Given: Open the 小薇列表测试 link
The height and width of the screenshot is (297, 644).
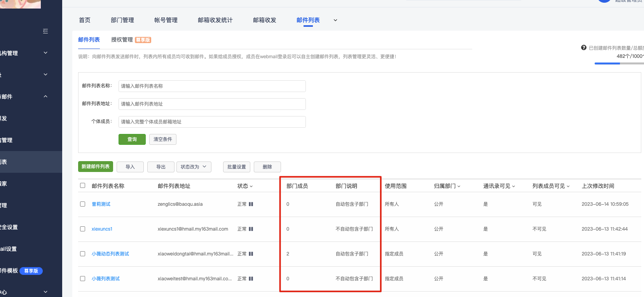Looking at the screenshot, I should point(106,279).
